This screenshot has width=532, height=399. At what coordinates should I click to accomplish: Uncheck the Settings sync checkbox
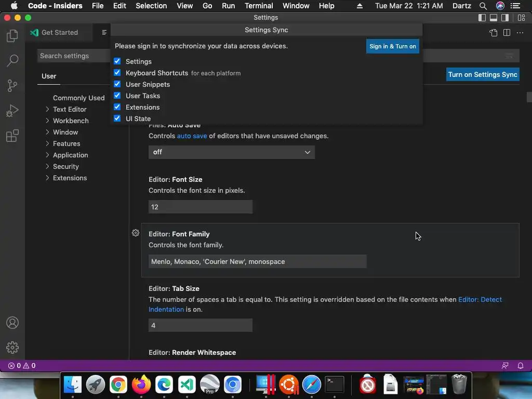point(117,61)
